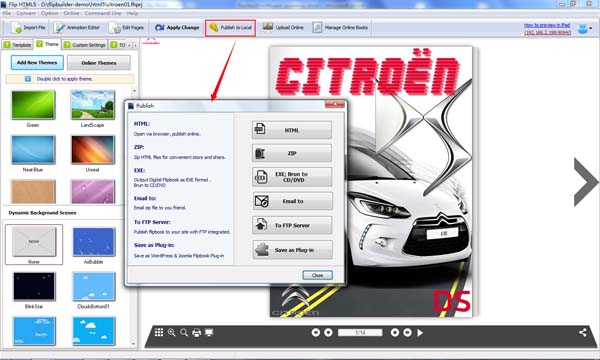The image size is (600, 360).
Task: Click the page number field 1/14
Action: coord(360,332)
